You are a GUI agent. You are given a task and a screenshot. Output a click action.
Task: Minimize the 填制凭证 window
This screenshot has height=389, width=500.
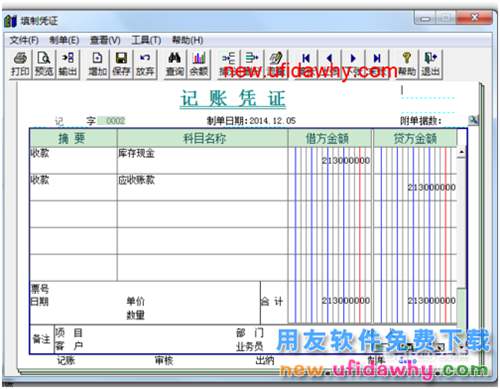[x=425, y=18]
